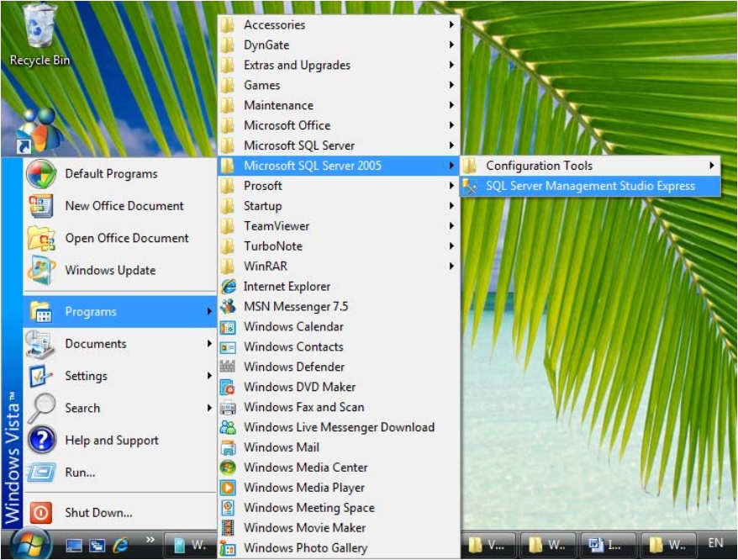Expand the WinRAR submenu arrow
This screenshot has height=560, width=738.
point(451,266)
